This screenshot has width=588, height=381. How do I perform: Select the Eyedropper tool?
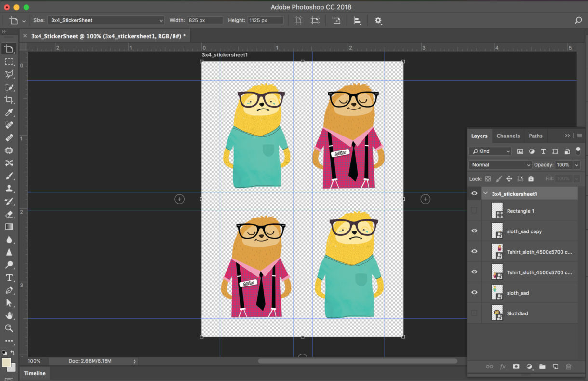(9, 112)
